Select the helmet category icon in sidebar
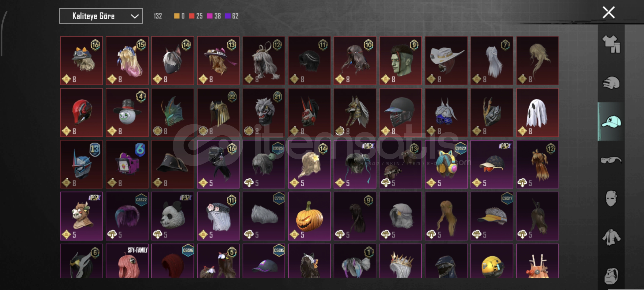The image size is (644, 290). tap(611, 83)
